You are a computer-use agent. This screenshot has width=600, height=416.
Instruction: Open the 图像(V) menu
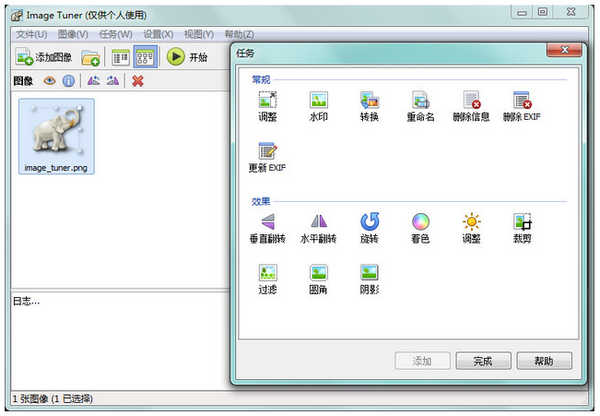[x=73, y=35]
